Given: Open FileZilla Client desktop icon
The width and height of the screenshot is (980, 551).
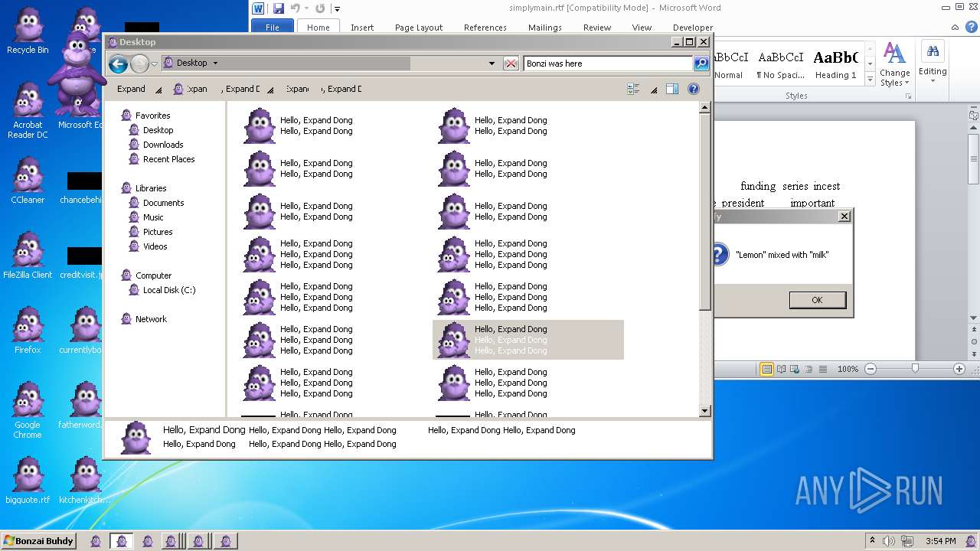Looking at the screenshot, I should [28, 256].
